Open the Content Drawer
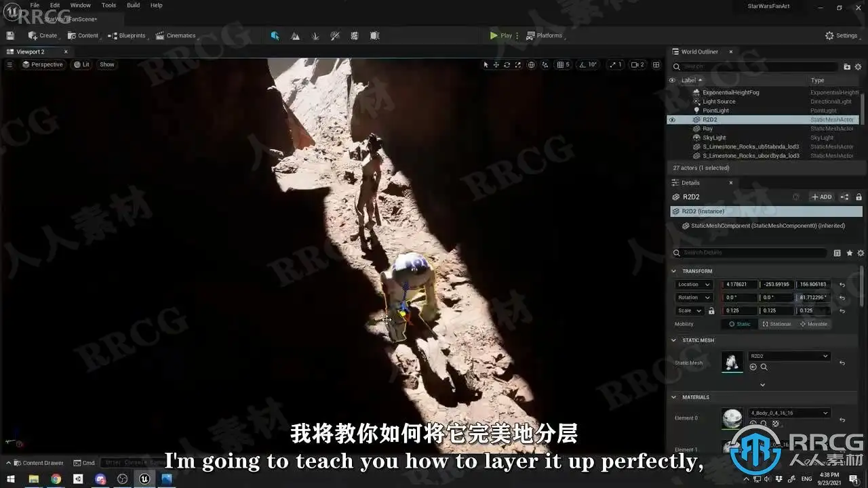 [38, 463]
